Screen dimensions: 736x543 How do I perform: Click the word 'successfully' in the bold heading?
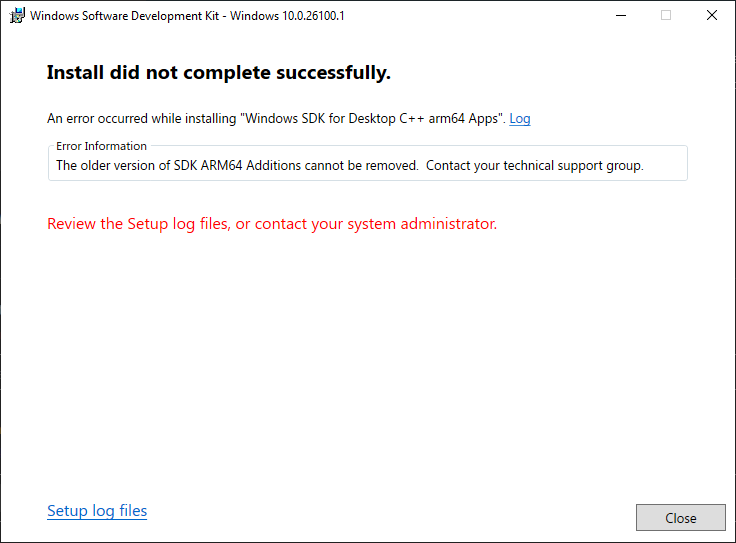(x=333, y=73)
